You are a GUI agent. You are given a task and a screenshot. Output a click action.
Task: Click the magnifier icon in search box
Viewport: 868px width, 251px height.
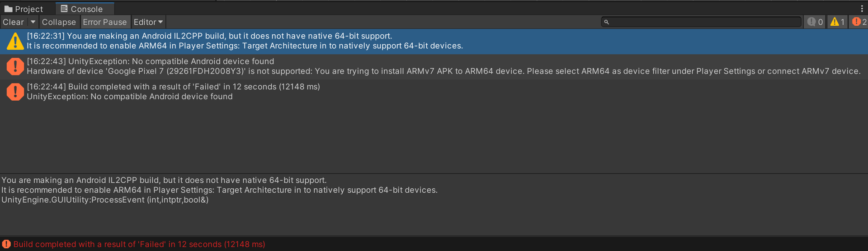[x=607, y=22]
